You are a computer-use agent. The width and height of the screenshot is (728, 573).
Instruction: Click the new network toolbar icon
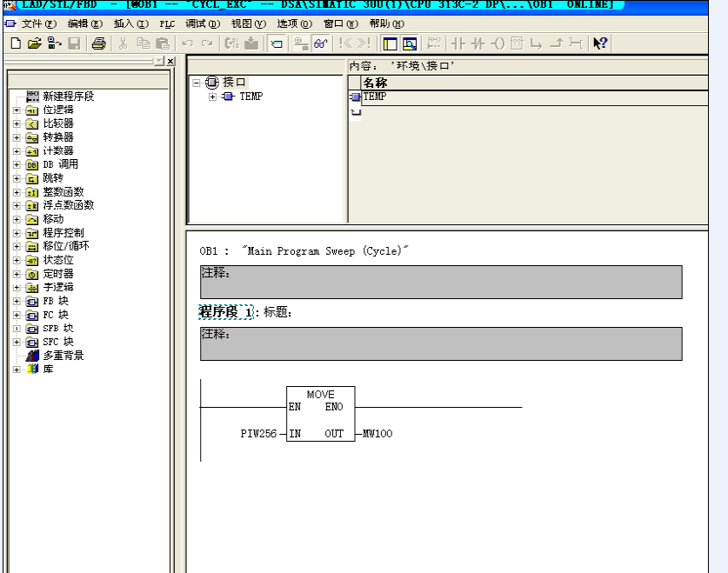pos(434,43)
